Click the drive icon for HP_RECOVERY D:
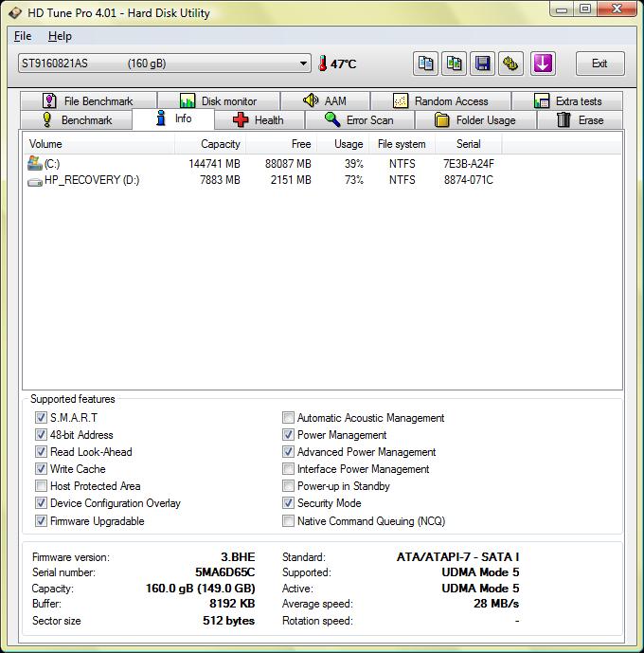 click(35, 182)
